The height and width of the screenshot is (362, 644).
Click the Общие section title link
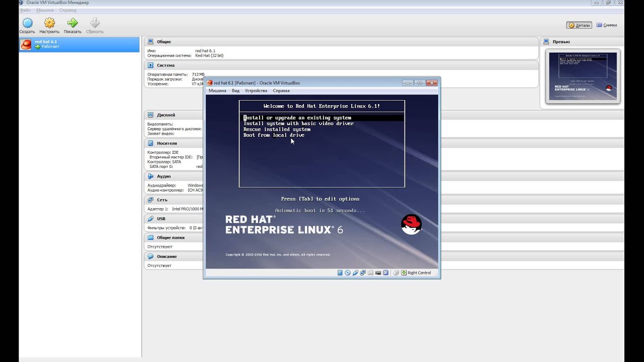point(164,42)
